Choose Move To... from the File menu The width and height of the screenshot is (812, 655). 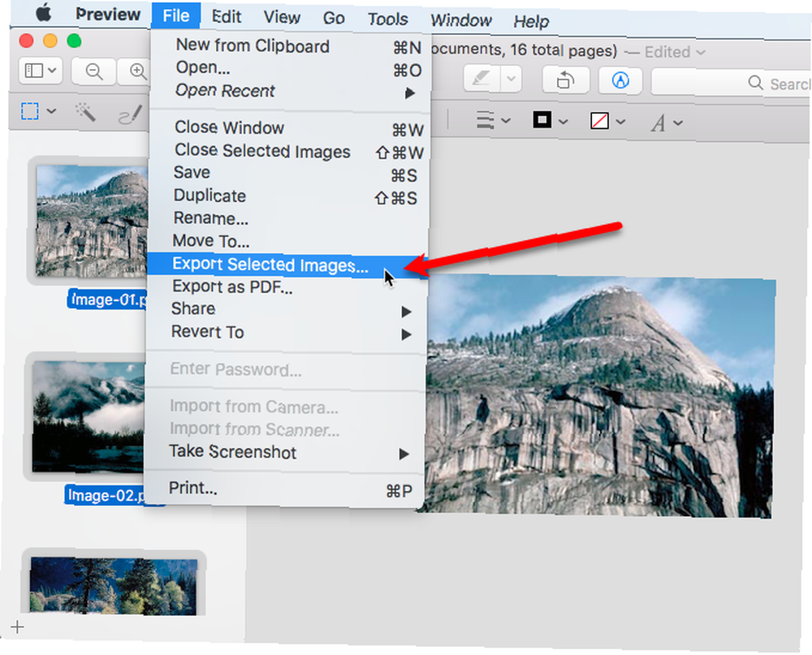click(287, 241)
